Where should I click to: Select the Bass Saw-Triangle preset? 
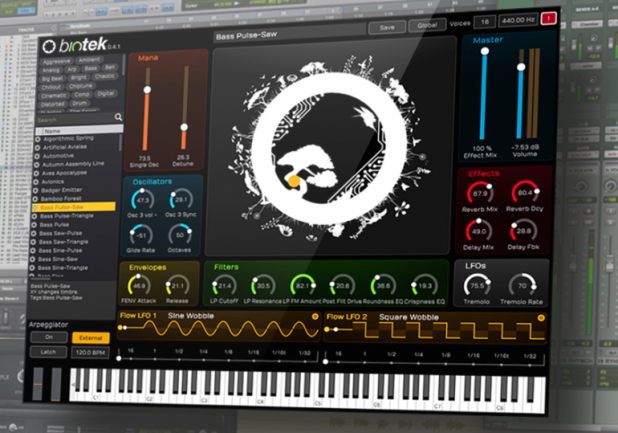pos(73,242)
